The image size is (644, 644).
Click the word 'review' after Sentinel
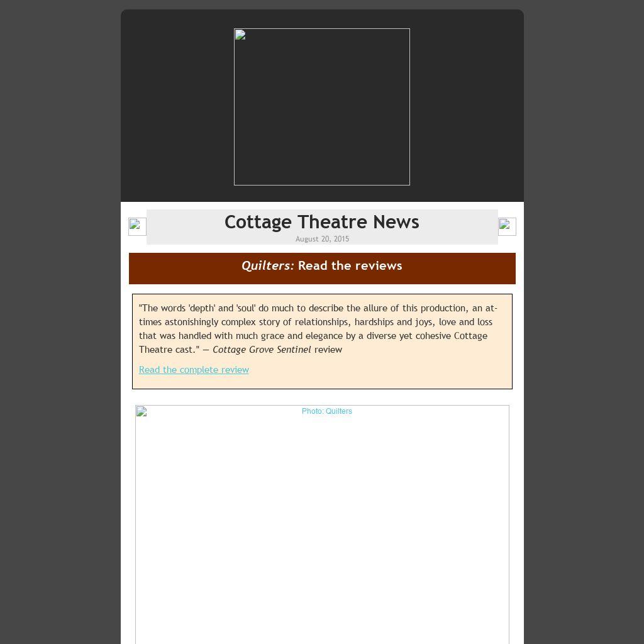pos(328,350)
